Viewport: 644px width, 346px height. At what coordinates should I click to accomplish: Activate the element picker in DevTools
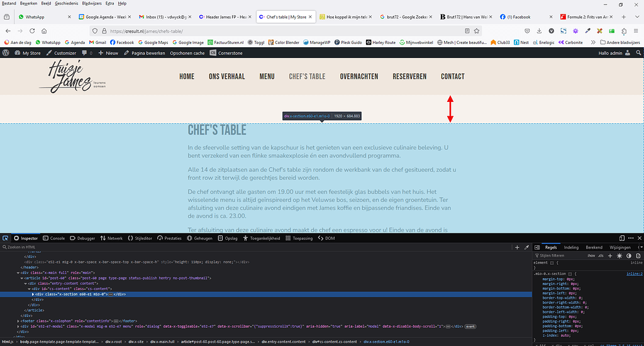[5, 238]
